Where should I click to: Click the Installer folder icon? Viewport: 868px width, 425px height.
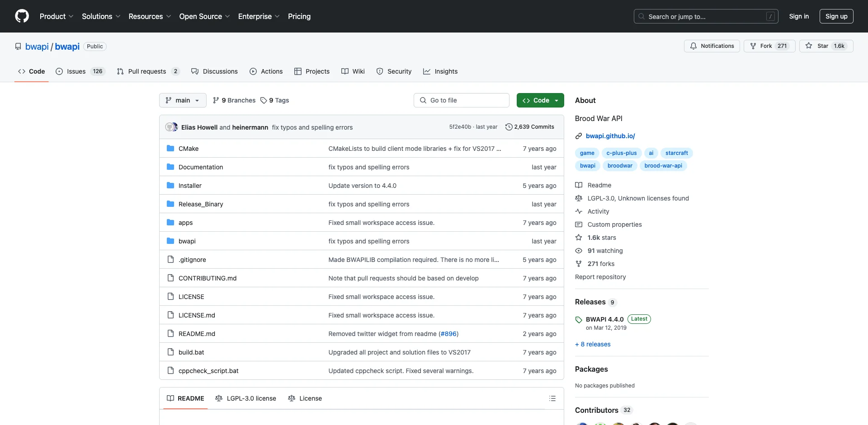click(x=170, y=186)
